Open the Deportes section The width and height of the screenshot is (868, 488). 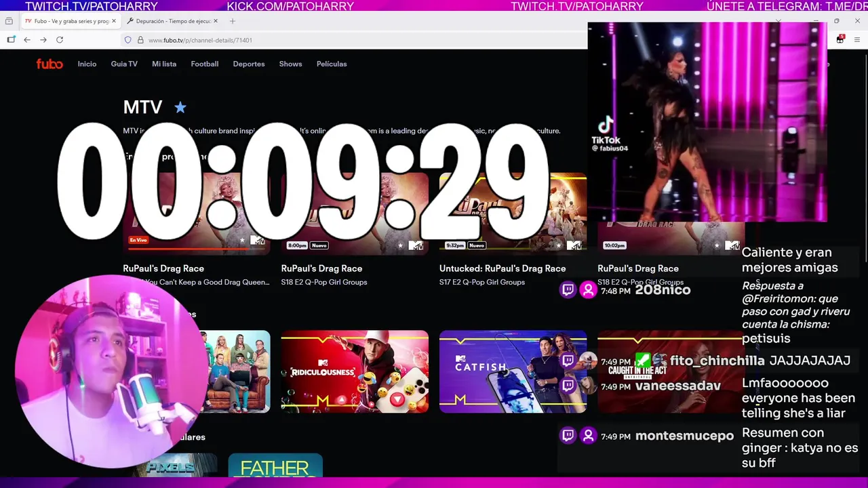pyautogui.click(x=249, y=64)
